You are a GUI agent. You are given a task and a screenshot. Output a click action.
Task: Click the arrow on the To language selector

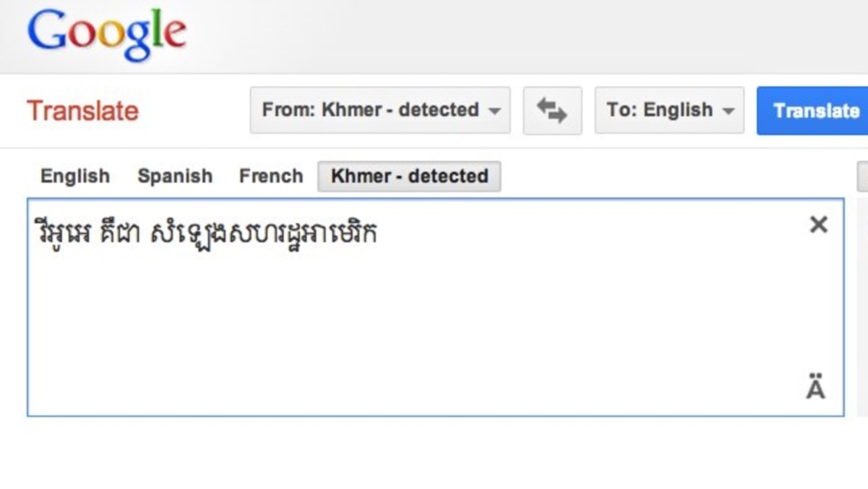(729, 111)
